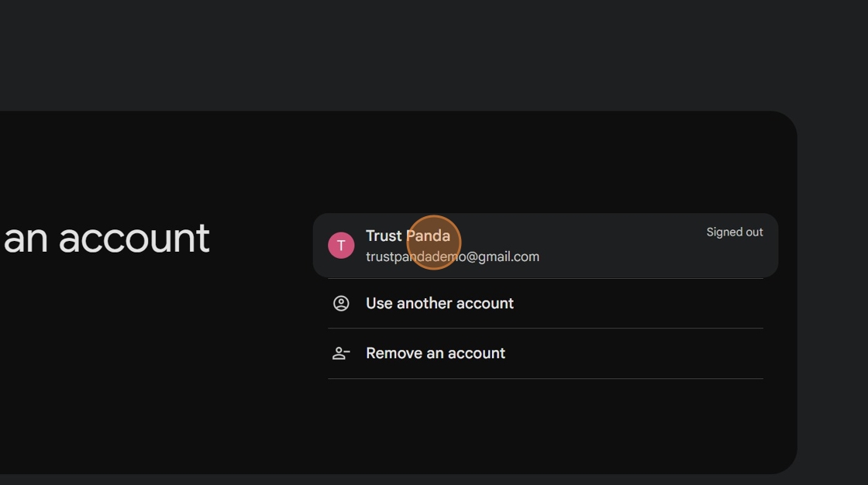Click the word 'account' in the large heading

pyautogui.click(x=134, y=239)
